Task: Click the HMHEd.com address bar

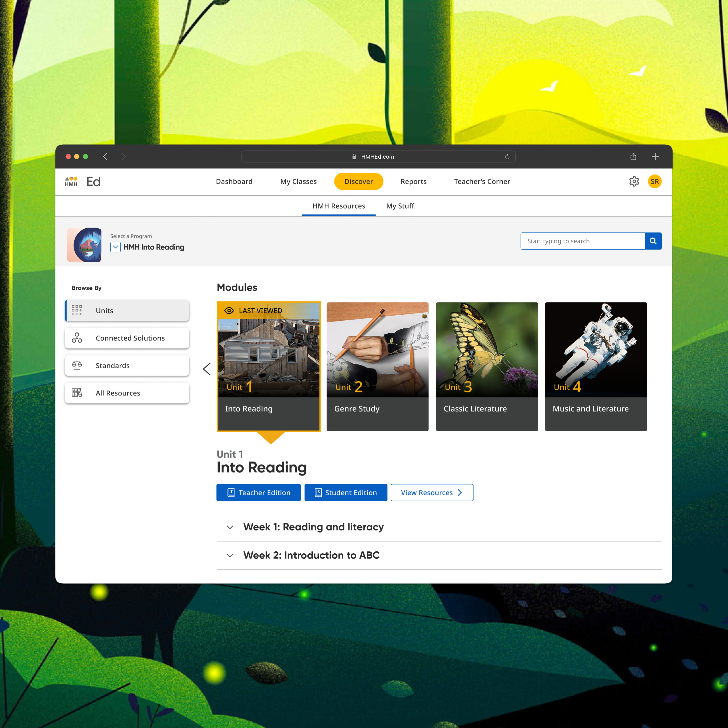Action: pyautogui.click(x=378, y=157)
